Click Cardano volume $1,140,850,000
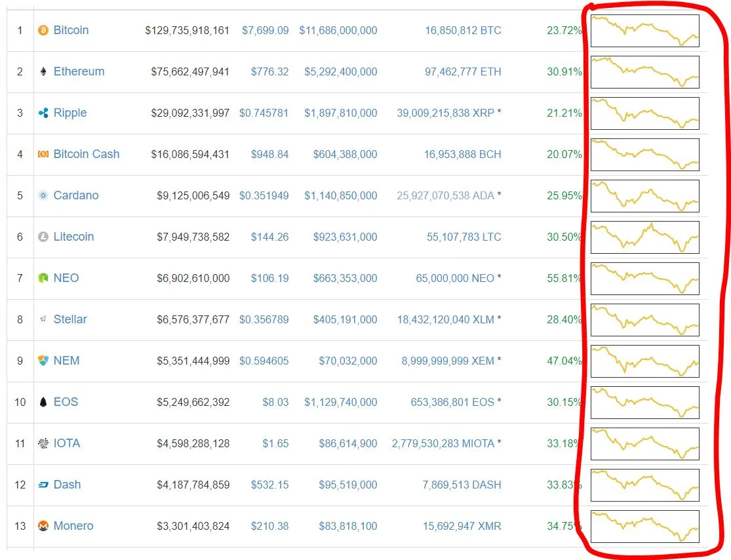Screen dimensions: 731x560 coord(341,196)
